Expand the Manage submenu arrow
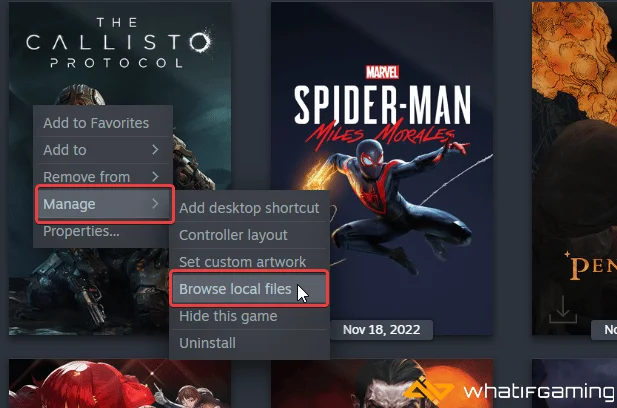The width and height of the screenshot is (617, 408). point(155,203)
